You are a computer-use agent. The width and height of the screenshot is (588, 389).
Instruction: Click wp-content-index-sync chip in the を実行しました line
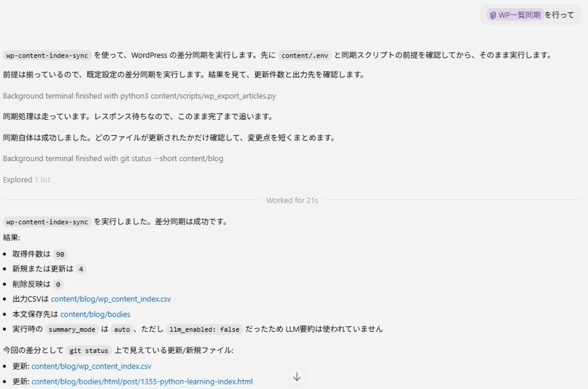point(47,222)
